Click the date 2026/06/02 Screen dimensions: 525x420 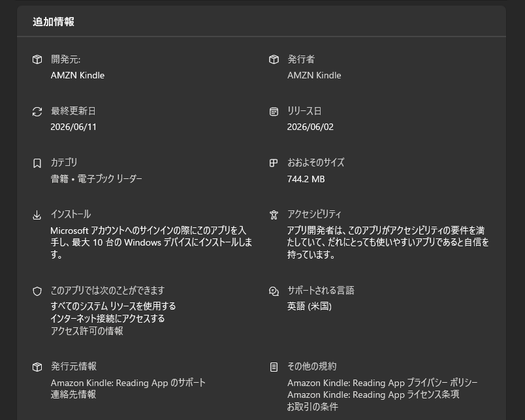[310, 127]
